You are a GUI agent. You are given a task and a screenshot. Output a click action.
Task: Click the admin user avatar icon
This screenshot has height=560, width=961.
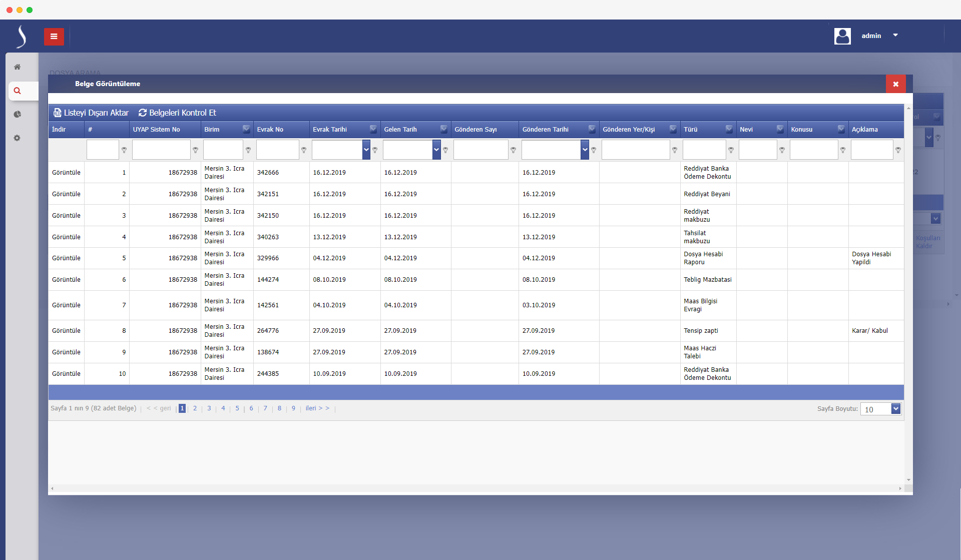[x=842, y=36]
